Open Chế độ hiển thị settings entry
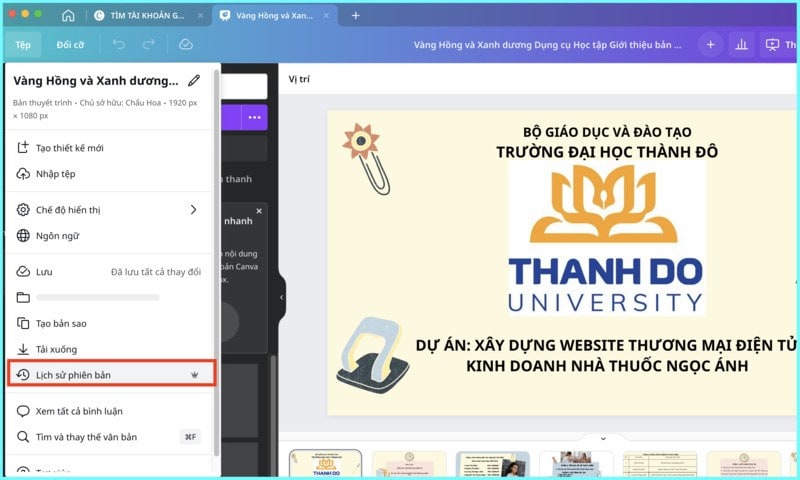 pos(109,210)
